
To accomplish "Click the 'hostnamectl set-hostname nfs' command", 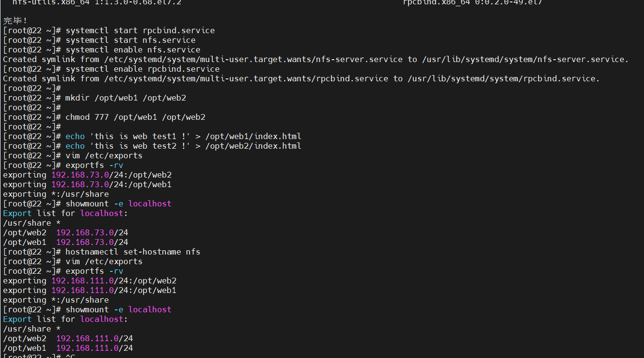I will [132, 252].
